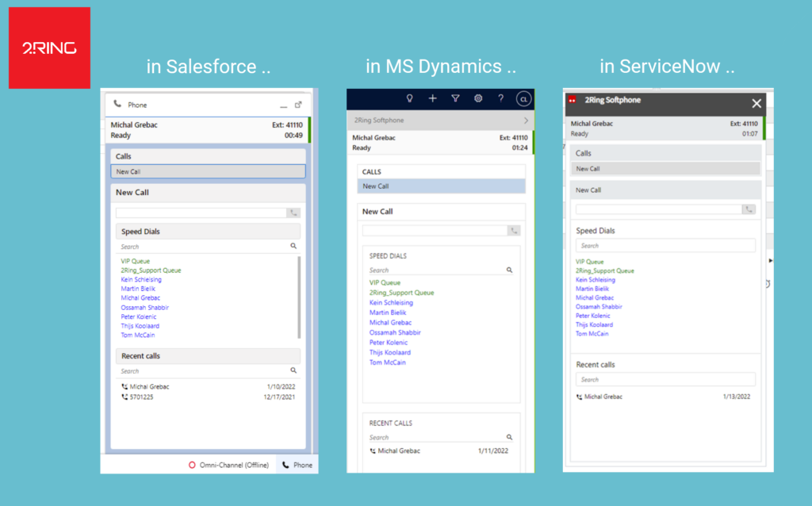Expand the side arrow on ServiceNow panel edge
The height and width of the screenshot is (506, 812).
[770, 260]
